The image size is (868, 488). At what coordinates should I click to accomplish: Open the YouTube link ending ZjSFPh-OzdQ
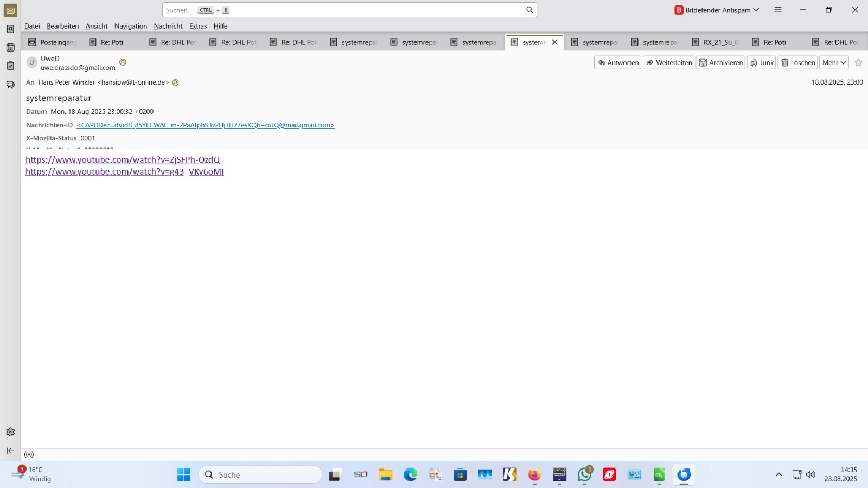[x=123, y=160]
